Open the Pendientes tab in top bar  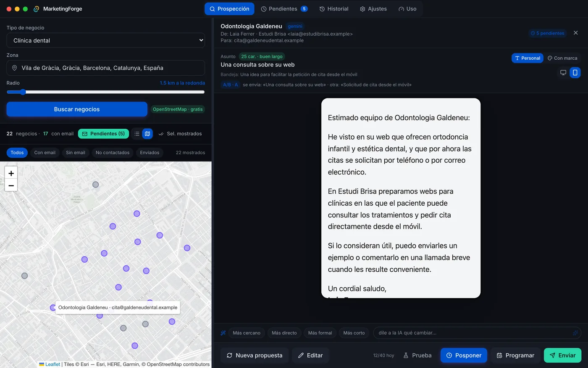pos(284,9)
